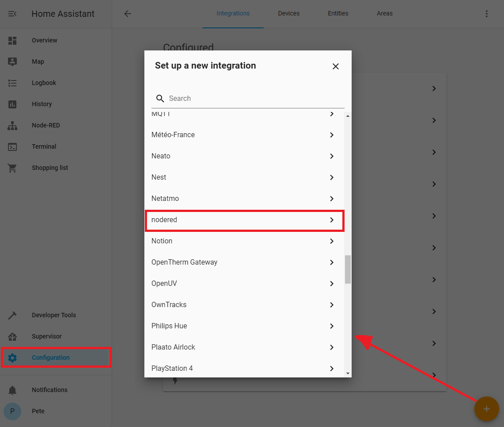This screenshot has height=427, width=504.
Task: Open Pete user profile
Action: tap(56, 411)
